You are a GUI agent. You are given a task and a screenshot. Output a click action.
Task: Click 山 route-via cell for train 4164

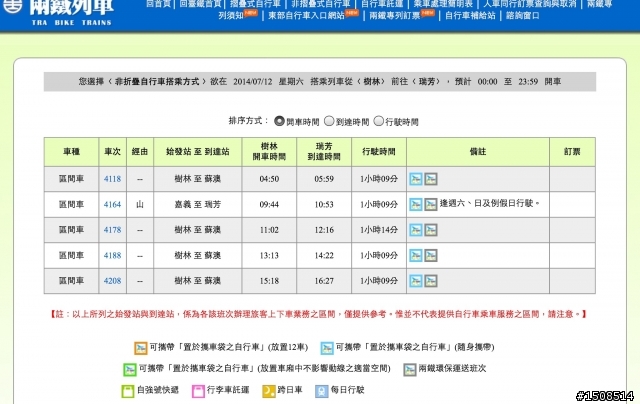[140, 204]
